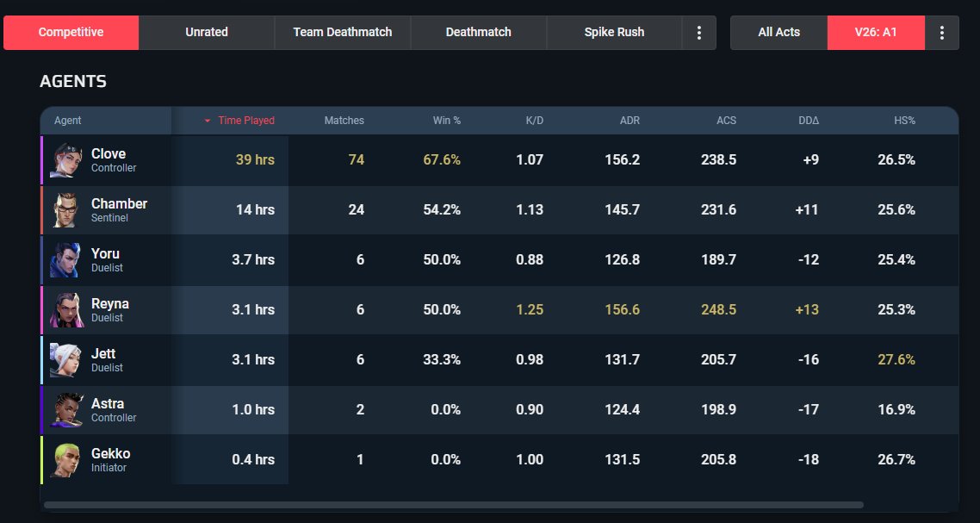Click Gekko's 205.8 ACS value
This screenshot has width=980, height=523.
719,460
